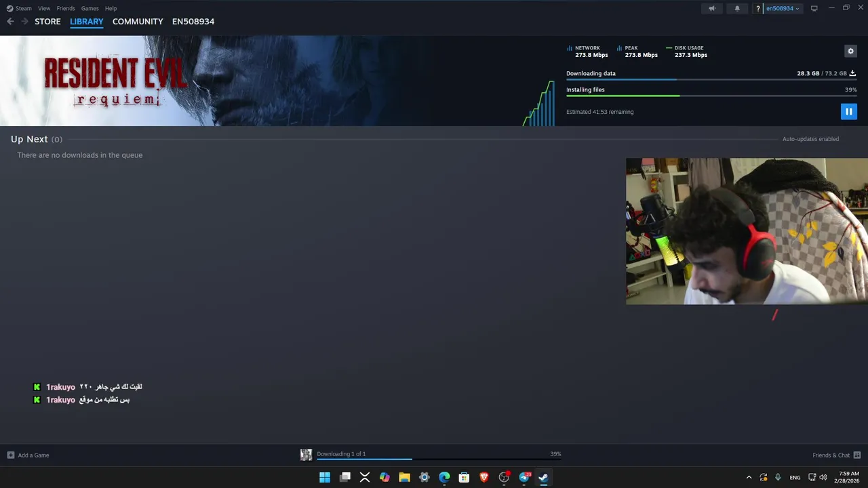The width and height of the screenshot is (868, 488).
Task: Open the network tray icon
Action: [x=812, y=477]
